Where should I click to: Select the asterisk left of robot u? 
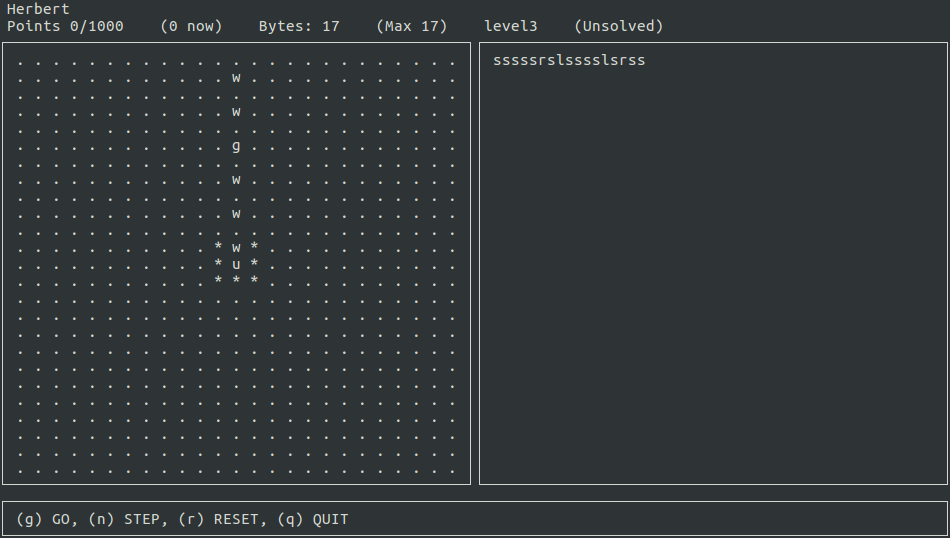click(218, 264)
